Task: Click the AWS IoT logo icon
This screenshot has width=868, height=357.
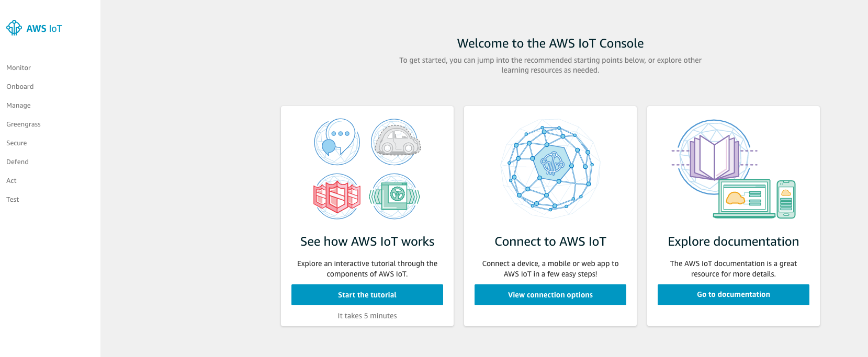Action: click(14, 28)
